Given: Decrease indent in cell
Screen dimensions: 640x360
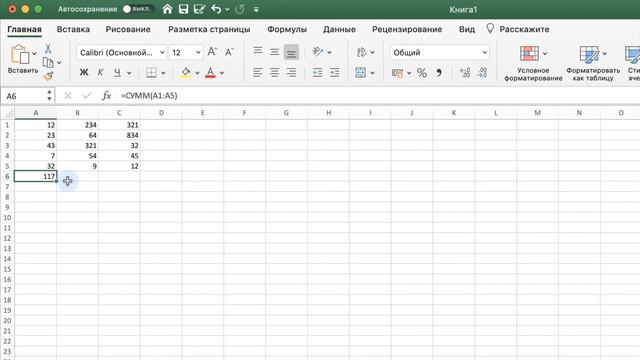Looking at the screenshot, I should [317, 73].
